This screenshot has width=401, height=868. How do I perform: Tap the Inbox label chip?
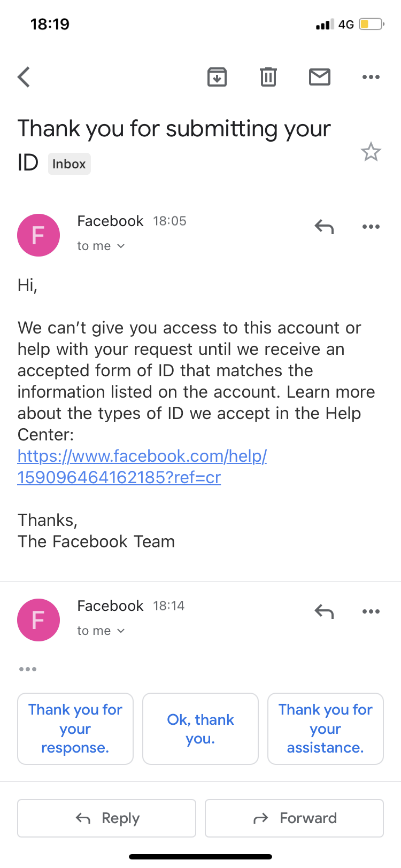coord(69,164)
